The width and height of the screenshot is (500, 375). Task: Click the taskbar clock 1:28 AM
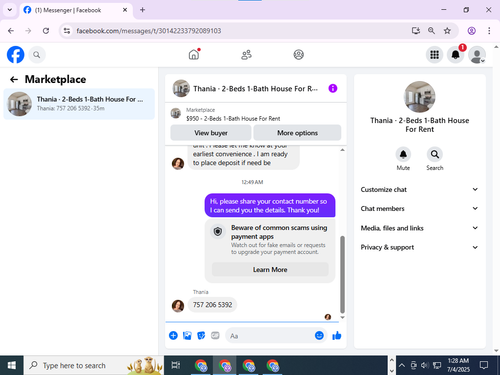point(458,361)
